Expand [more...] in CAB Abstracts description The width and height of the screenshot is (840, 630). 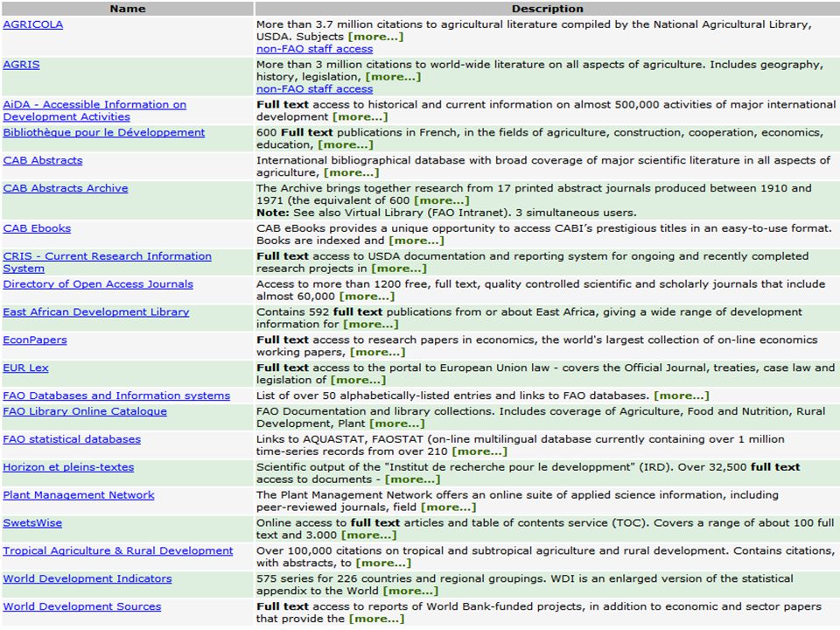(352, 172)
